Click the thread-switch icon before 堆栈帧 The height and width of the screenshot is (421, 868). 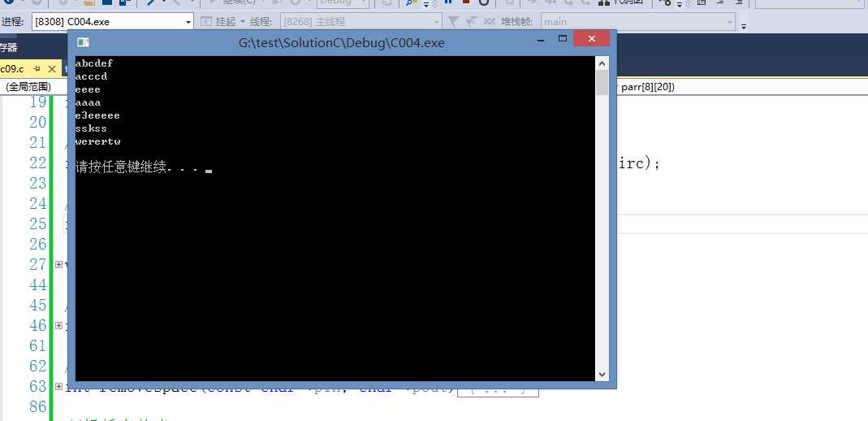pos(490,22)
